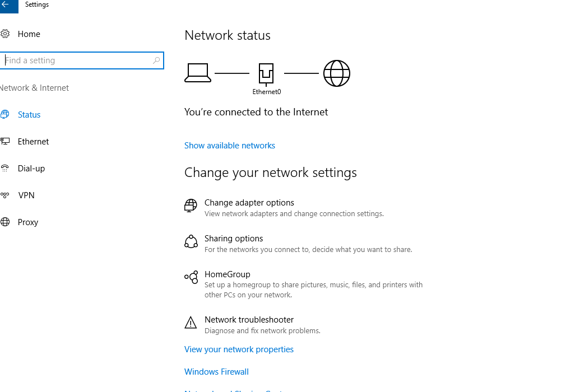Click the HomeGroup icon

(x=191, y=277)
